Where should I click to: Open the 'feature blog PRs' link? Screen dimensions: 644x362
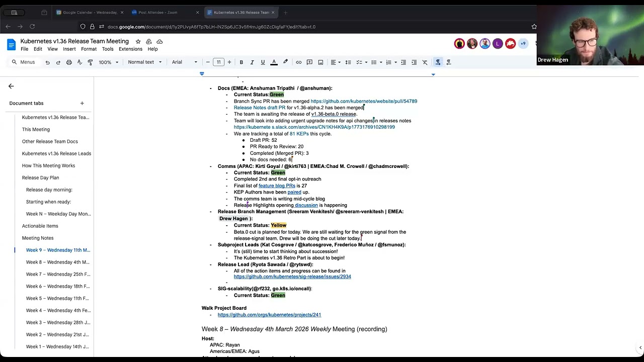[x=277, y=186]
